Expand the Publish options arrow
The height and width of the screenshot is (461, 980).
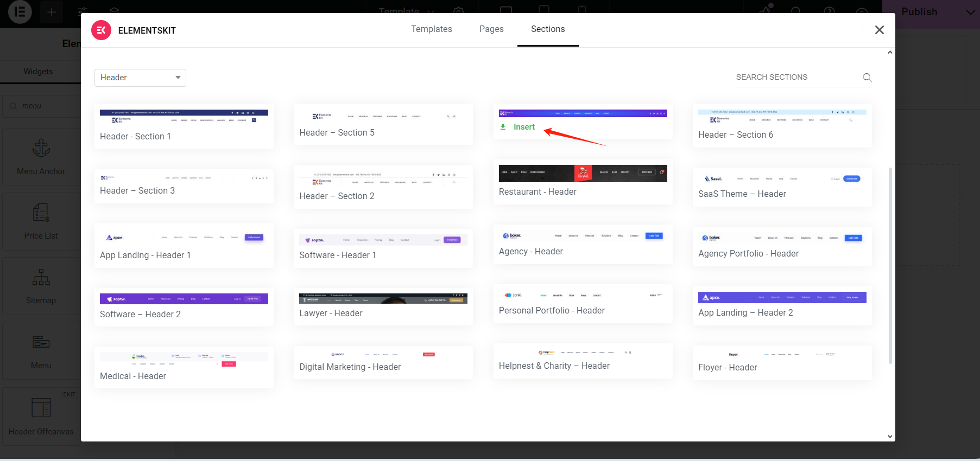(970, 12)
